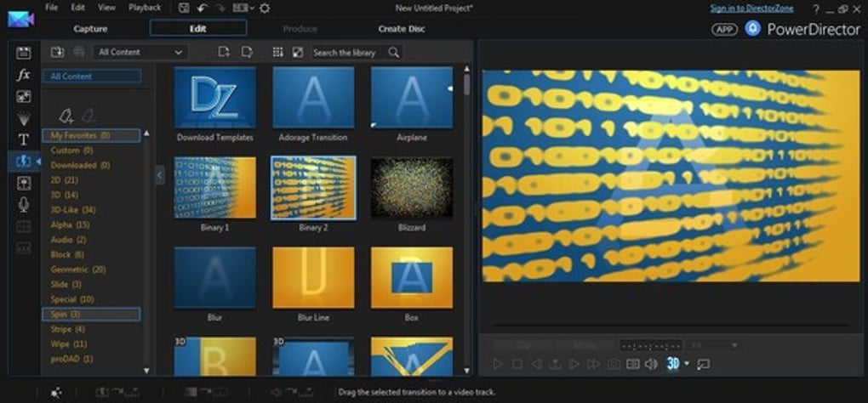868x403 pixels.
Task: Open the preview Fit zoom dropdown
Action: pyautogui.click(x=715, y=345)
